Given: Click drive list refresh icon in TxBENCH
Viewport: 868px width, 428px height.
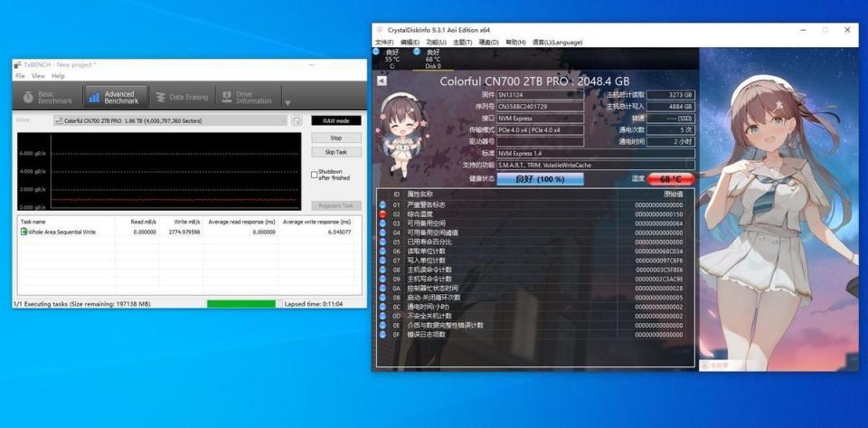Looking at the screenshot, I should [297, 120].
